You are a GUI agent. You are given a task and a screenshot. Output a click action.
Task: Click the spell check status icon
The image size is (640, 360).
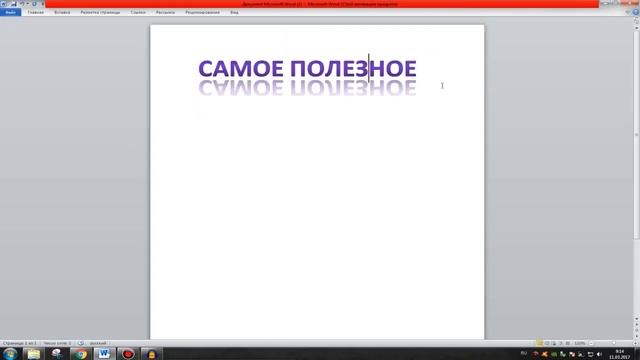[81, 343]
